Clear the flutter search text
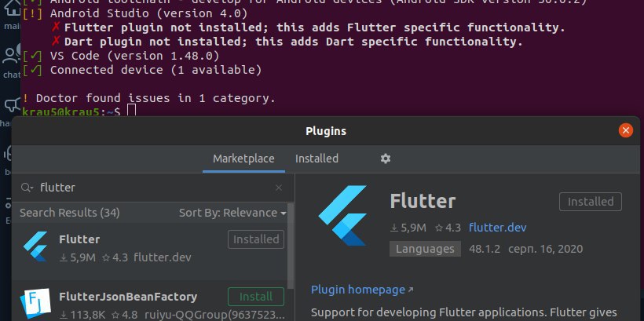This screenshot has width=644, height=321. 279,188
